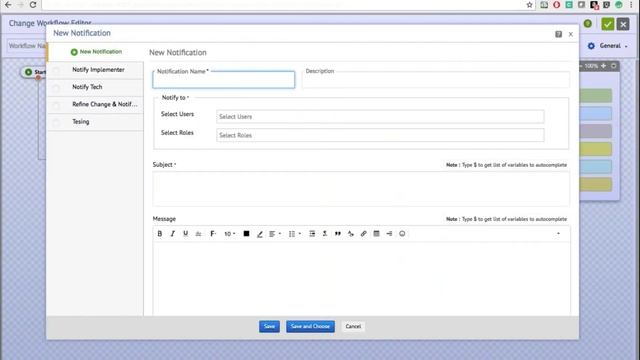The height and width of the screenshot is (360, 640).
Task: Click into the Subject text area
Action: (x=361, y=189)
